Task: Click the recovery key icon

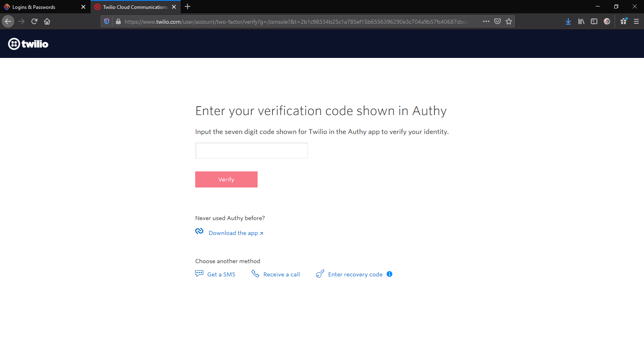Action: [320, 274]
